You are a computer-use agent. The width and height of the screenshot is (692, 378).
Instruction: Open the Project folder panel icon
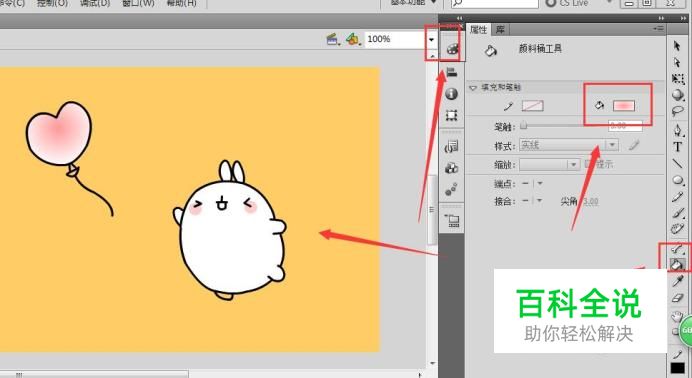click(452, 221)
